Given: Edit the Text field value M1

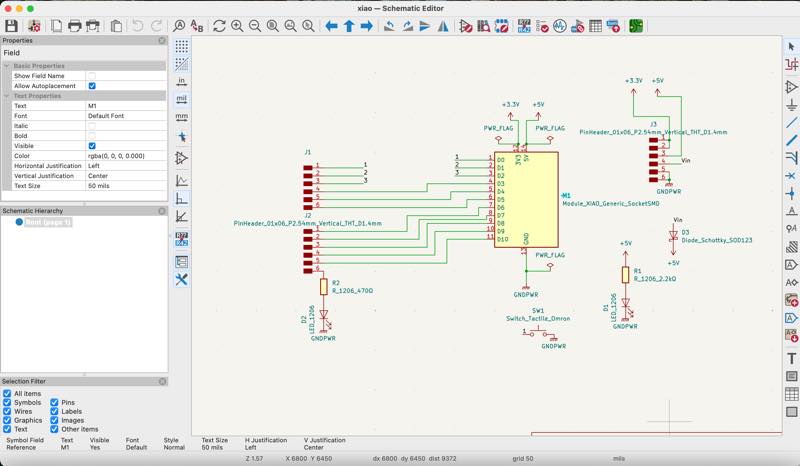Looking at the screenshot, I should coord(126,106).
